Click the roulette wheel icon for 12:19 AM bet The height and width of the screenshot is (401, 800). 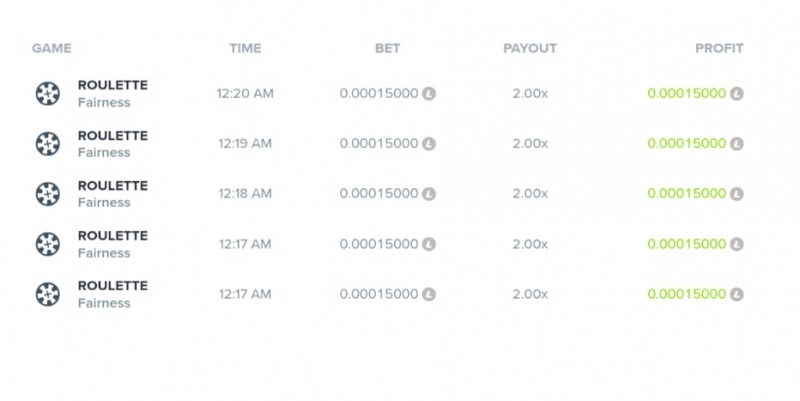pyautogui.click(x=47, y=144)
